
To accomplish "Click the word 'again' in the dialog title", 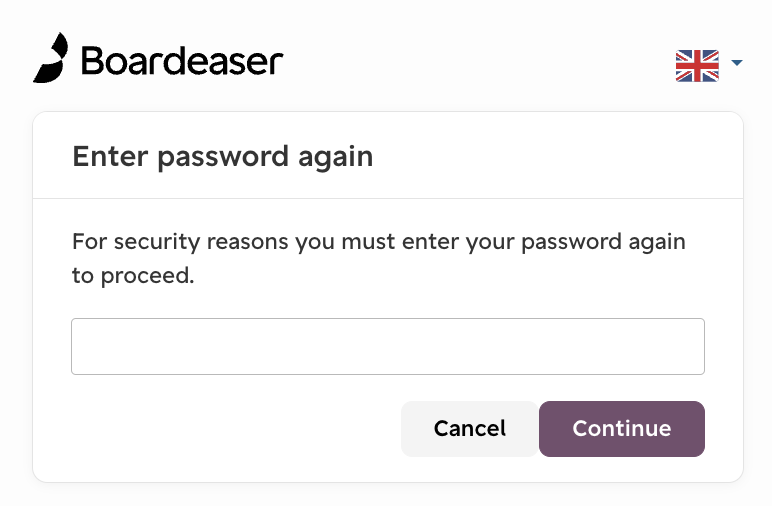I will [336, 158].
